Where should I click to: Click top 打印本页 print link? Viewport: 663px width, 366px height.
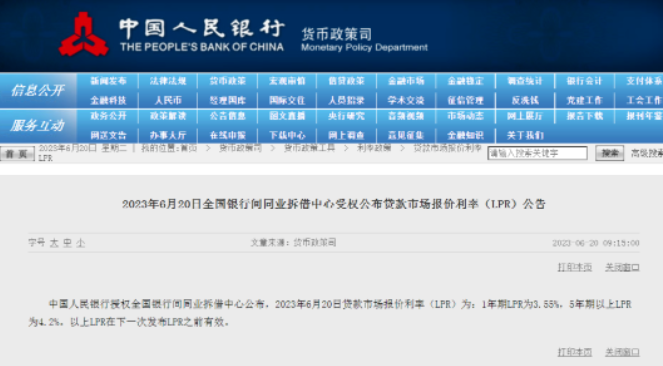(575, 267)
